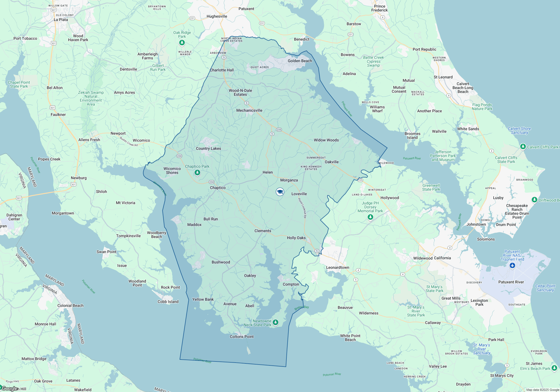Click the Chaptico Park tree marker
Viewport: 560px width, 392px height.
point(197,172)
